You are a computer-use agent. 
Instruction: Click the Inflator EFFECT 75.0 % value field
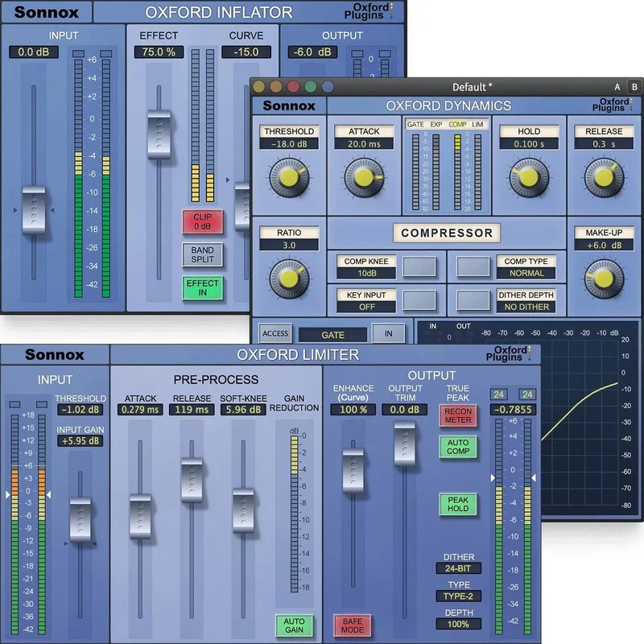159,52
